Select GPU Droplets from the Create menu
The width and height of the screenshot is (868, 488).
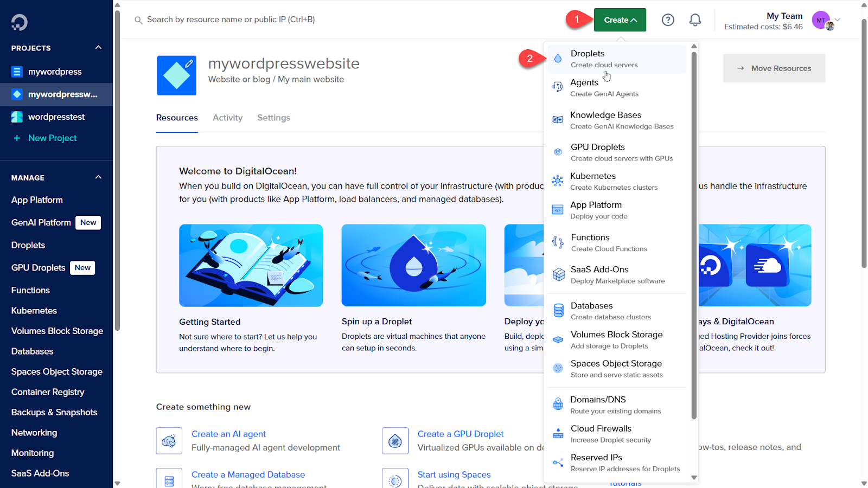pyautogui.click(x=617, y=152)
